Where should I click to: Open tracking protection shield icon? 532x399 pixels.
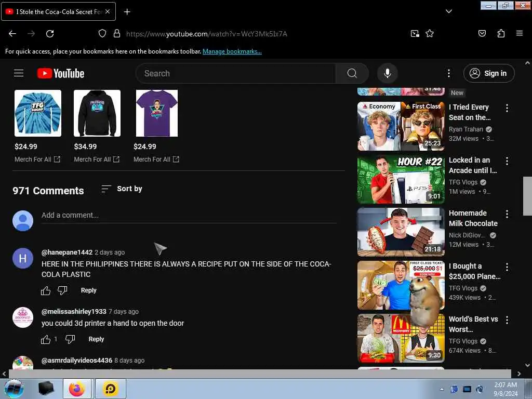[102, 34]
